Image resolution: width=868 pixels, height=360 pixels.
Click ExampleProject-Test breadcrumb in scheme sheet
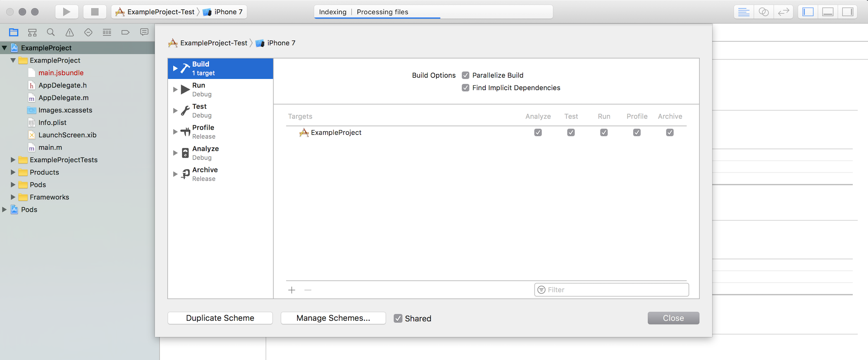coord(208,43)
